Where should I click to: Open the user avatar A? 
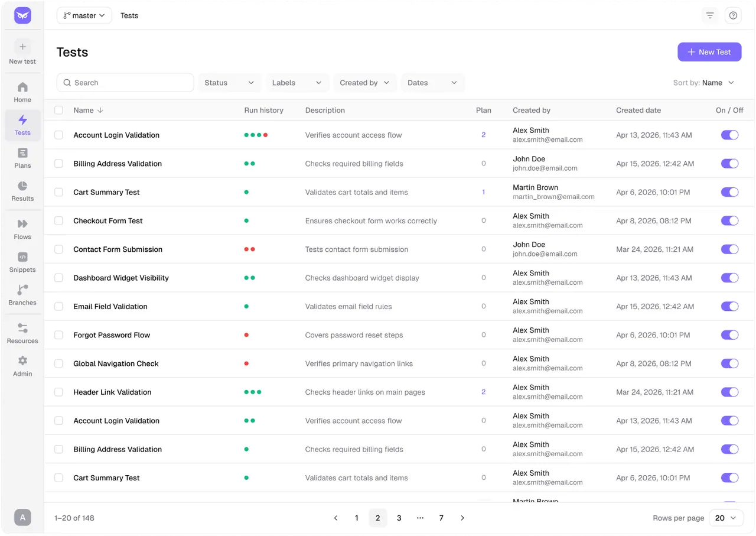point(22,518)
